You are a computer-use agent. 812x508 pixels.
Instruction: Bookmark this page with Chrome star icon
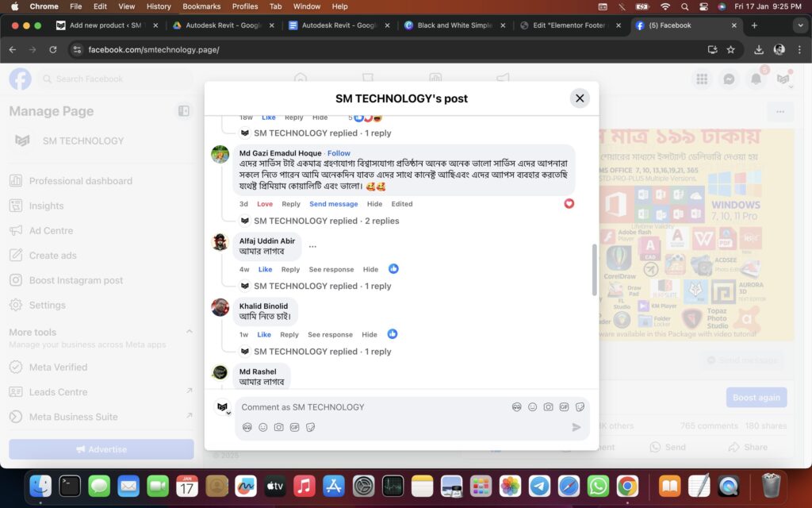pos(730,49)
